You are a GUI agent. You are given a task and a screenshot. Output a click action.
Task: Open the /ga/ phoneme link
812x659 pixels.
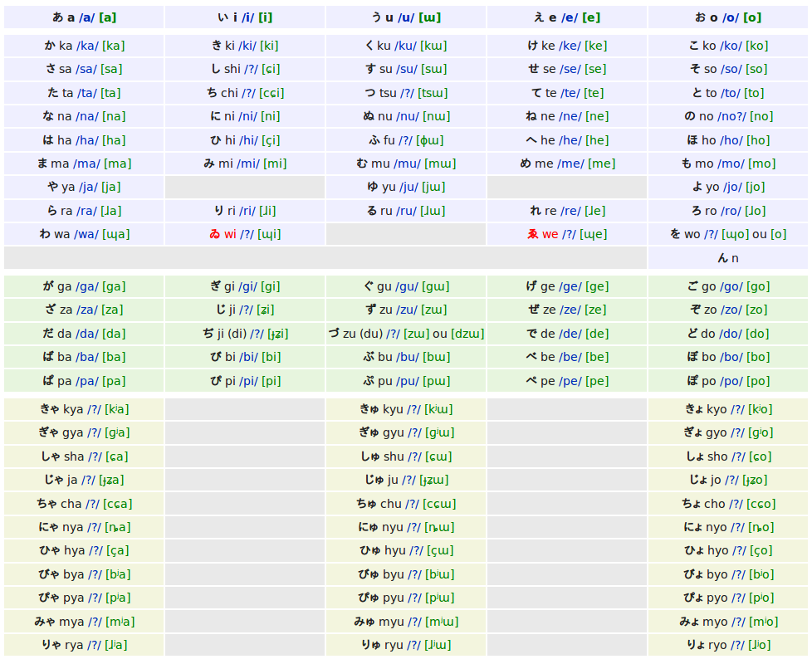coord(87,287)
